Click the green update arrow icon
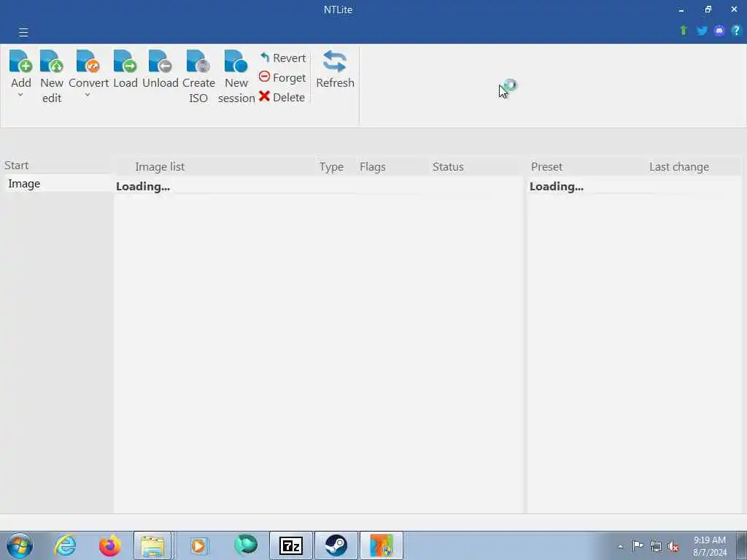The height and width of the screenshot is (560, 747). click(x=684, y=31)
